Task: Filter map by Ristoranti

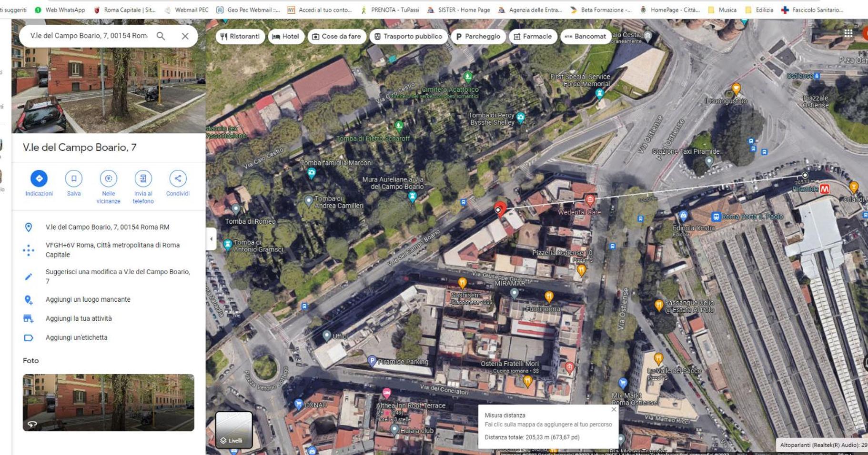Action: coord(240,36)
